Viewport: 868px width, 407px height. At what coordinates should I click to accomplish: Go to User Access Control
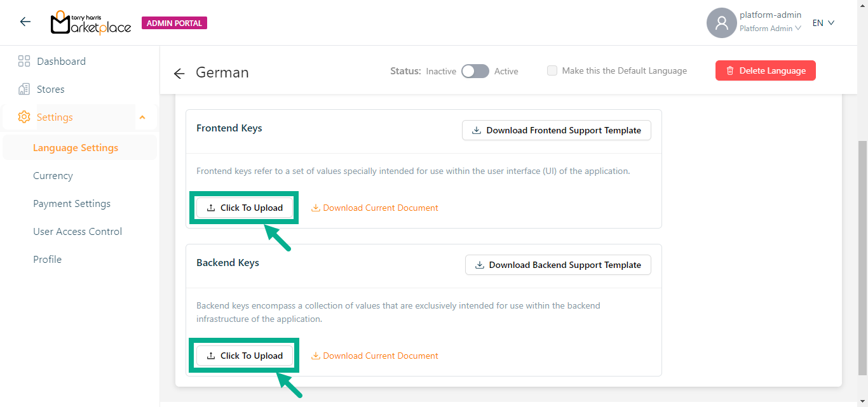78,232
